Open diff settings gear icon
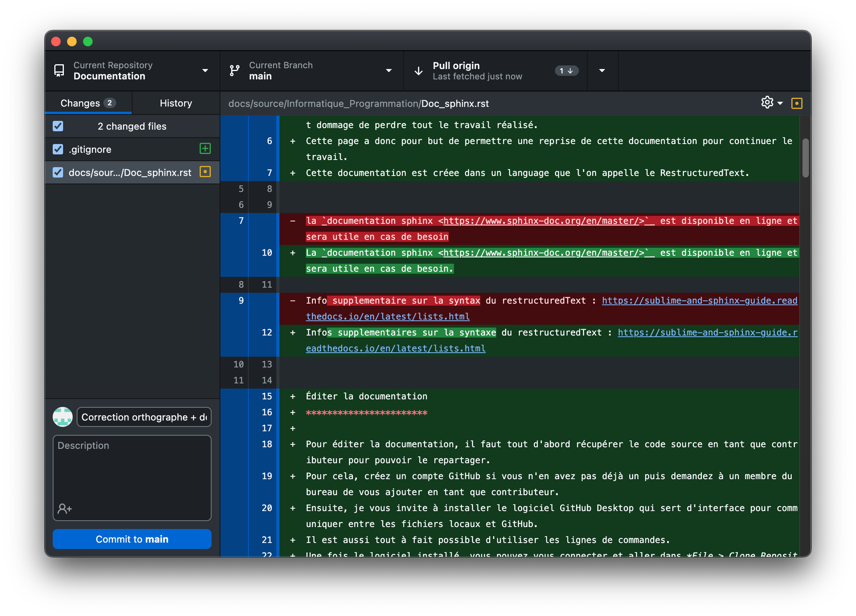Image resolution: width=856 pixels, height=616 pixels. coord(767,103)
